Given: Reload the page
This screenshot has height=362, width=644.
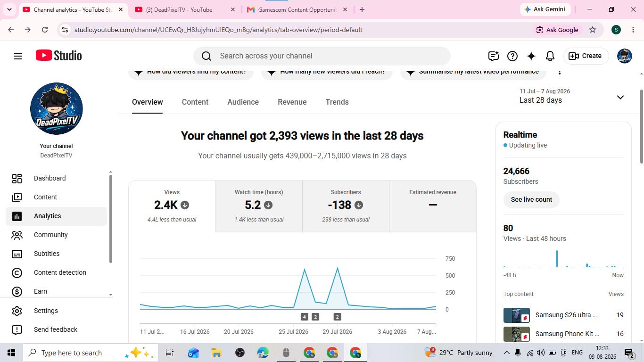Looking at the screenshot, I should (45, 30).
